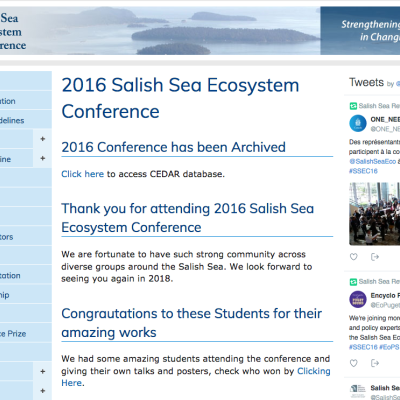
Task: Open #SSEC16 hashtag in Encyclo tweet
Action: tap(363, 347)
